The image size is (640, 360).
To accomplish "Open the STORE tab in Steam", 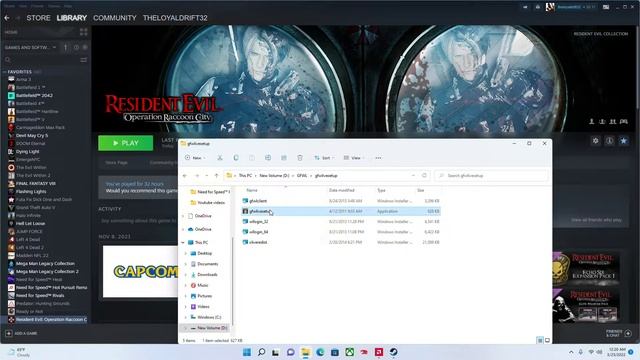I will [38, 18].
